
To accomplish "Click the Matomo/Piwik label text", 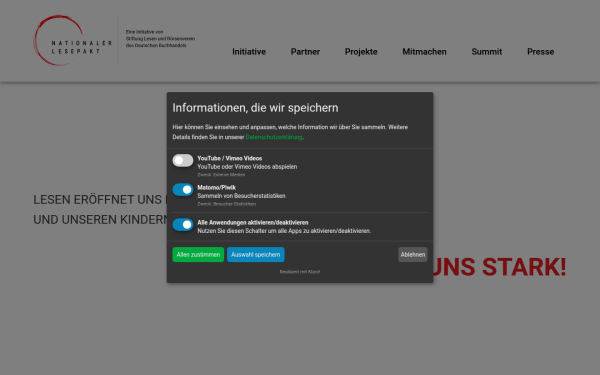I will click(217, 188).
